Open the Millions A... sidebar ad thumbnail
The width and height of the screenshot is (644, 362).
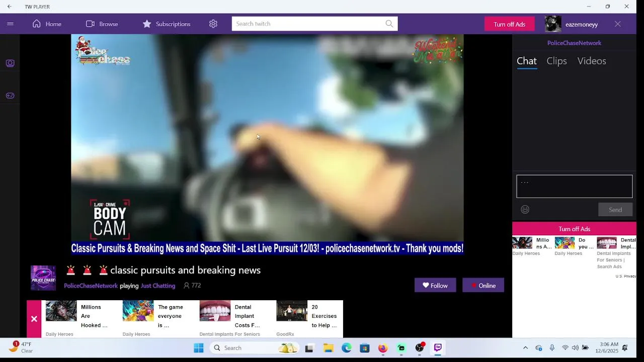click(522, 243)
